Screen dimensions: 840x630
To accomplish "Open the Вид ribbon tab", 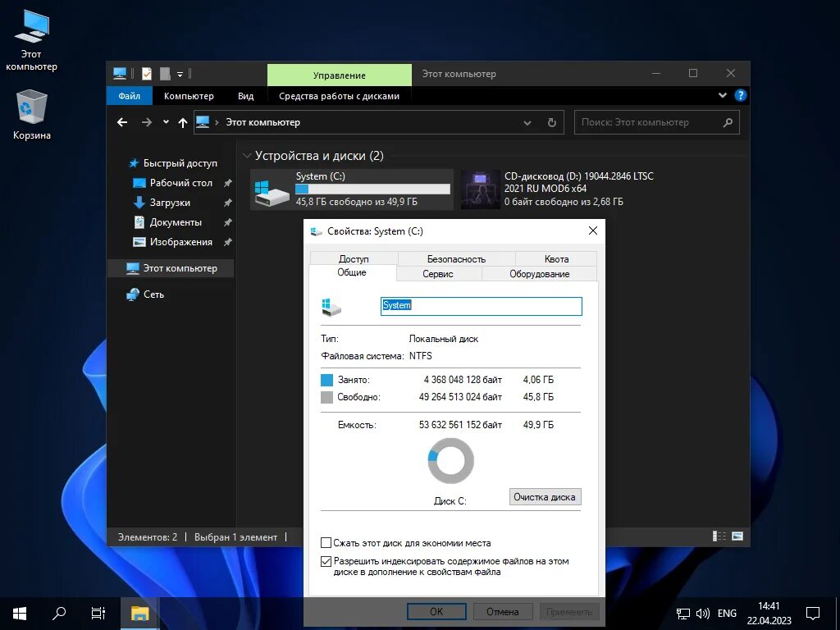I will (246, 96).
